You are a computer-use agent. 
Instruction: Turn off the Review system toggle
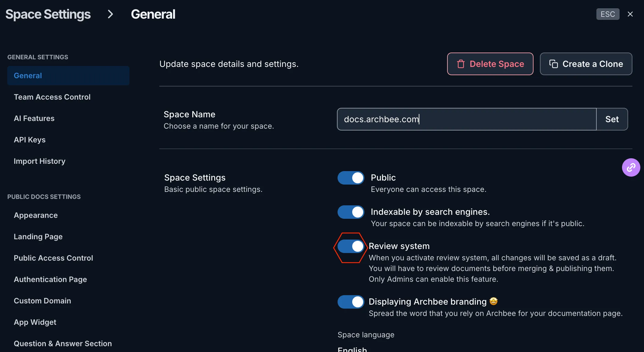click(x=351, y=246)
